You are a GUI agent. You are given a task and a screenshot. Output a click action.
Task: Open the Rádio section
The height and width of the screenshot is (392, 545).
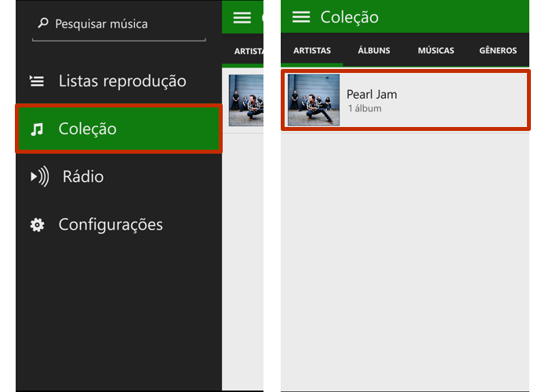[119, 176]
